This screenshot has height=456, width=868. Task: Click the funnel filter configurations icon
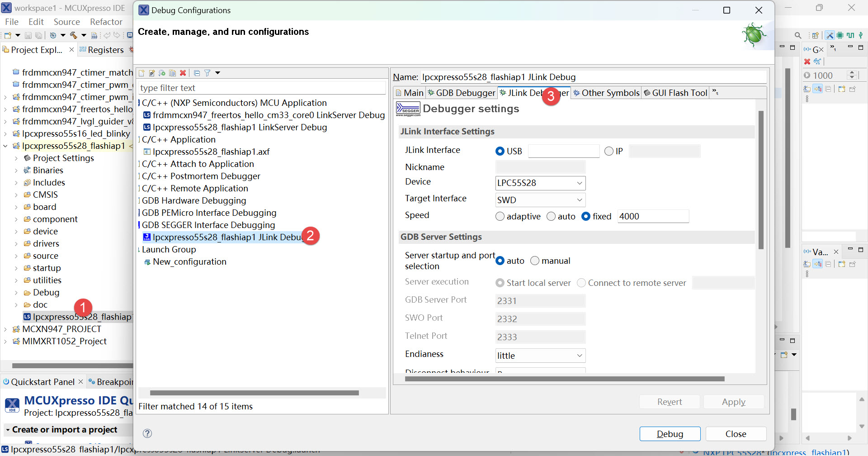coord(207,73)
